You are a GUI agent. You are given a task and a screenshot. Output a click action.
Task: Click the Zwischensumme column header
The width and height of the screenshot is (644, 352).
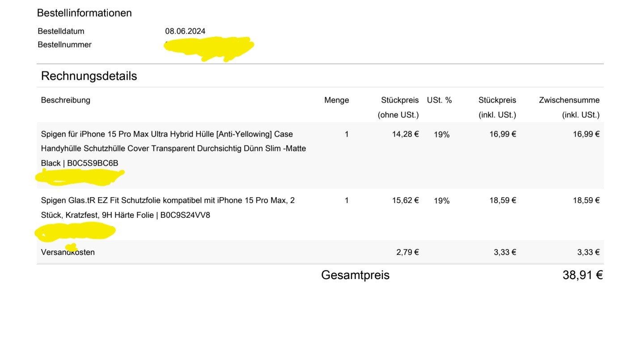pos(569,100)
